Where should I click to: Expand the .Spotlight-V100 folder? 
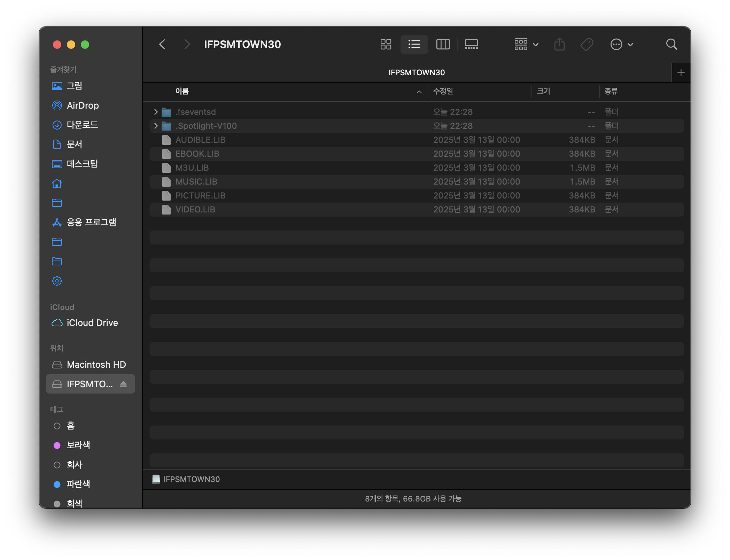[x=156, y=126]
